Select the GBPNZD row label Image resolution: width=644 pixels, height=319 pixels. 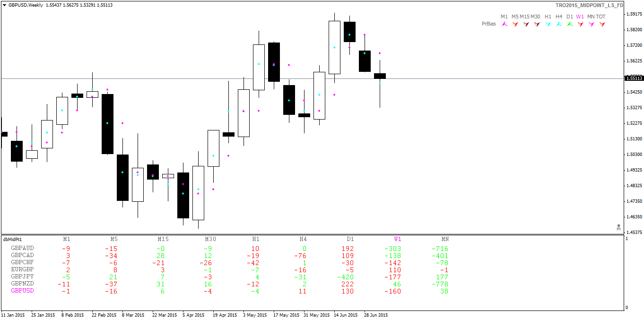pyautogui.click(x=22, y=284)
